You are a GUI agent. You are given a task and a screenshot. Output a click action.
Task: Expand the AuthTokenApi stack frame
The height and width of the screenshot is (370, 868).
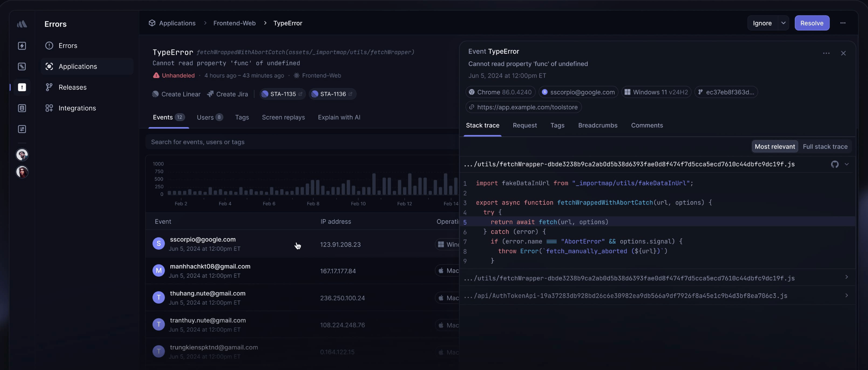847,295
